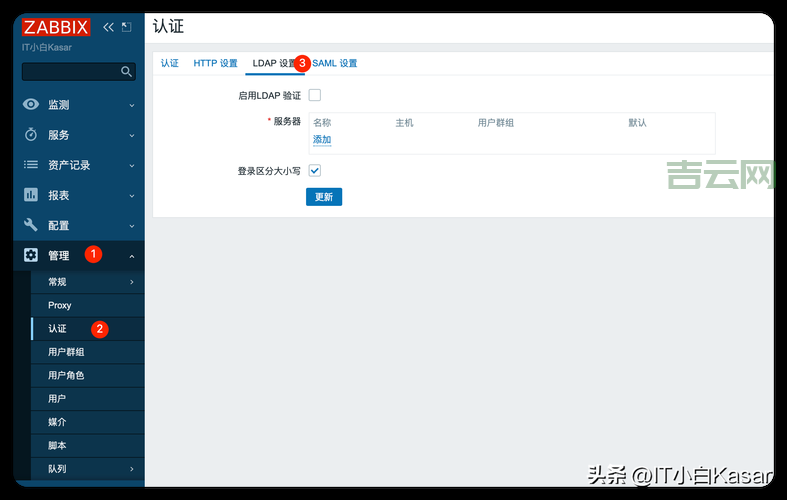The height and width of the screenshot is (500, 787).
Task: Click into the sidebar search field
Action: 79,72
